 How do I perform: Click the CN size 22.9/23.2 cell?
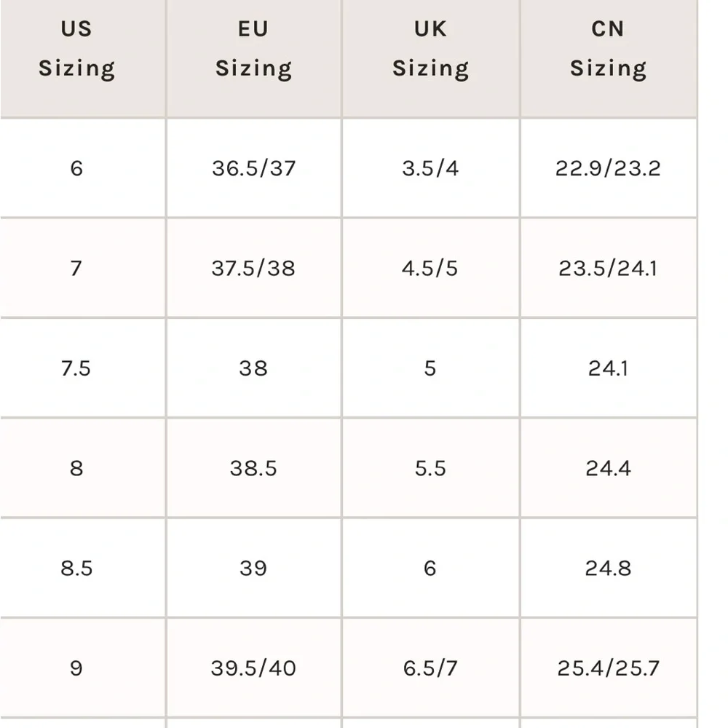(608, 168)
